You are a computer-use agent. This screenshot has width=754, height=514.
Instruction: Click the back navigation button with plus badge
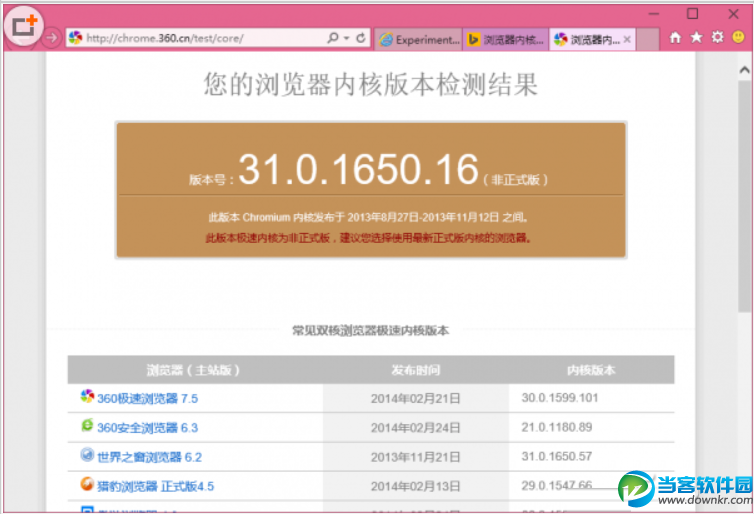23,26
